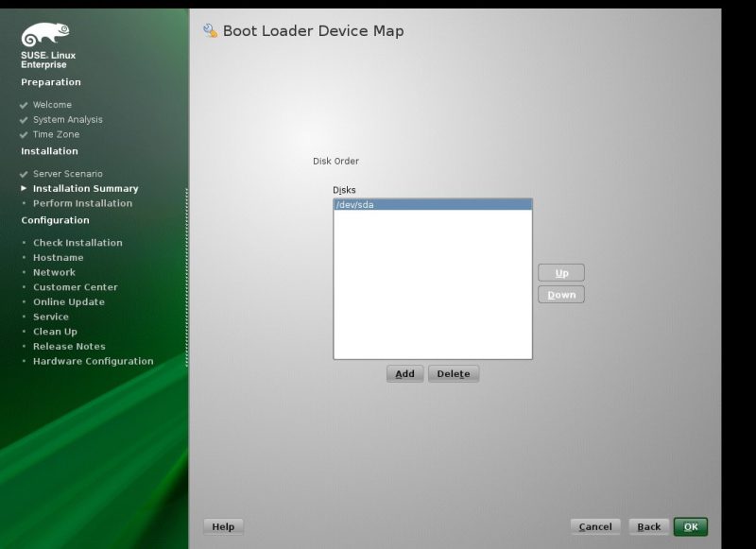The image size is (756, 549).
Task: Click the Boot Loader Device Map title icon
Action: [x=210, y=30]
